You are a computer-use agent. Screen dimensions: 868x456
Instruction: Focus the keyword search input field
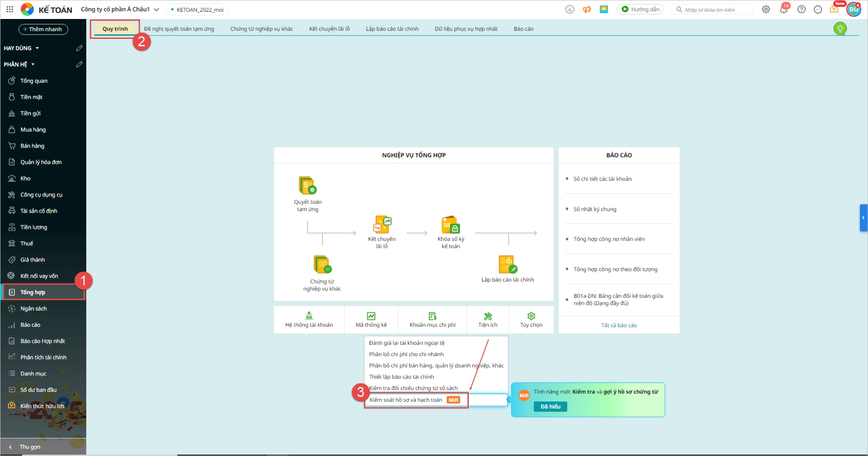point(713,9)
